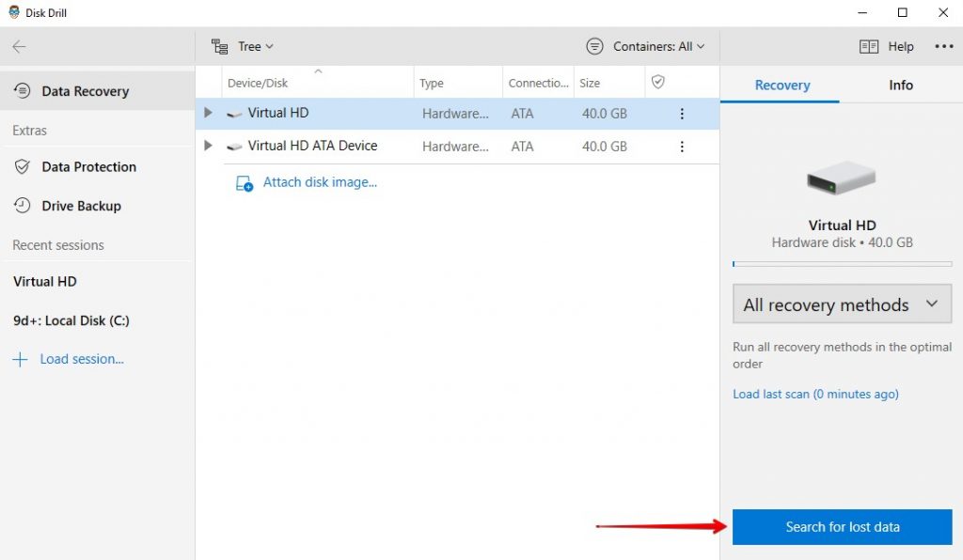Open the All recovery methods dropdown
Screen dimensions: 963x560
point(841,303)
